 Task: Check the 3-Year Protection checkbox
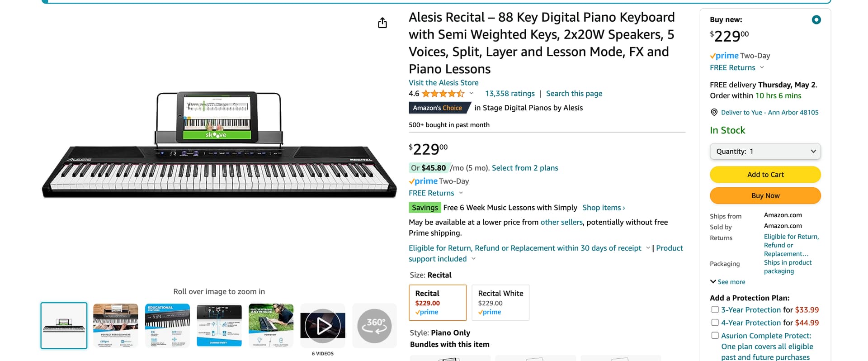click(715, 310)
